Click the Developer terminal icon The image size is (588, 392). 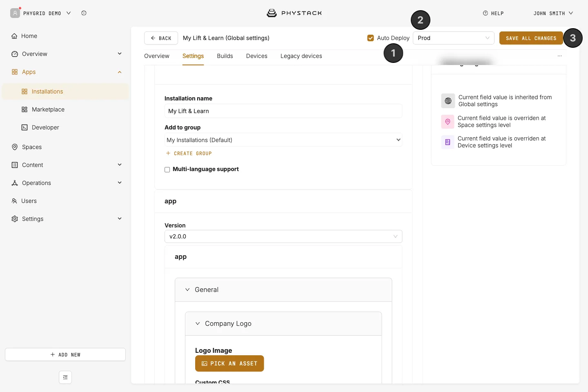tap(24, 127)
